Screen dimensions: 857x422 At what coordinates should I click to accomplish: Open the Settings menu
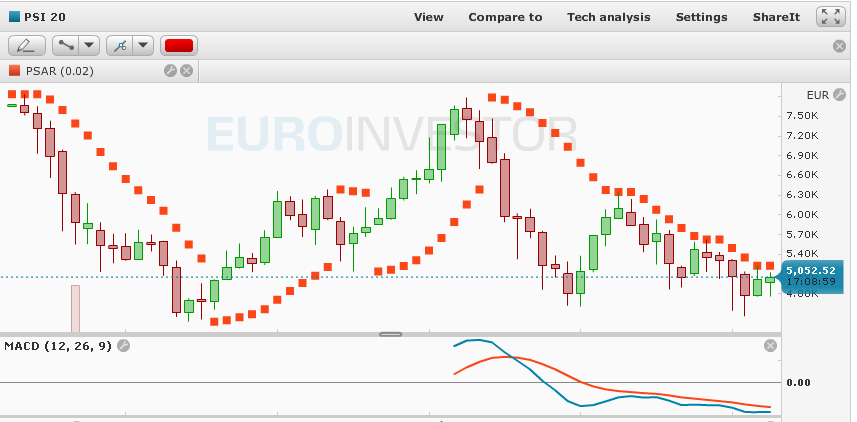pos(701,17)
